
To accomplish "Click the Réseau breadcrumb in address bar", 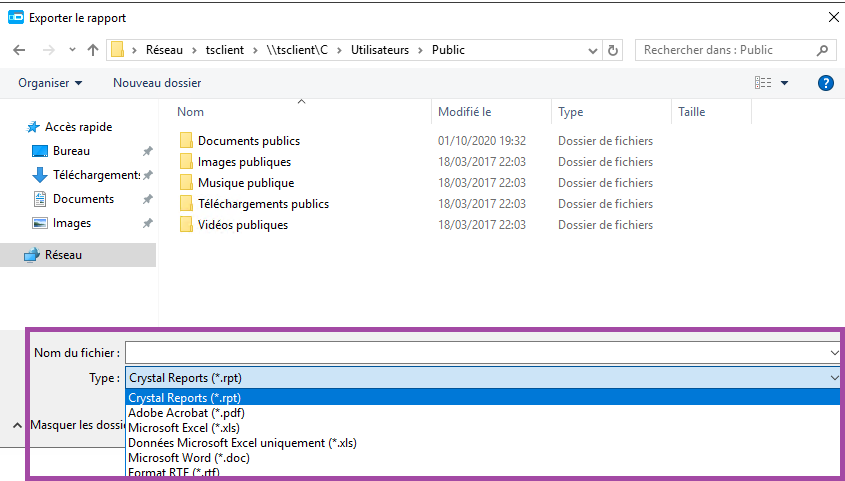I will (164, 50).
